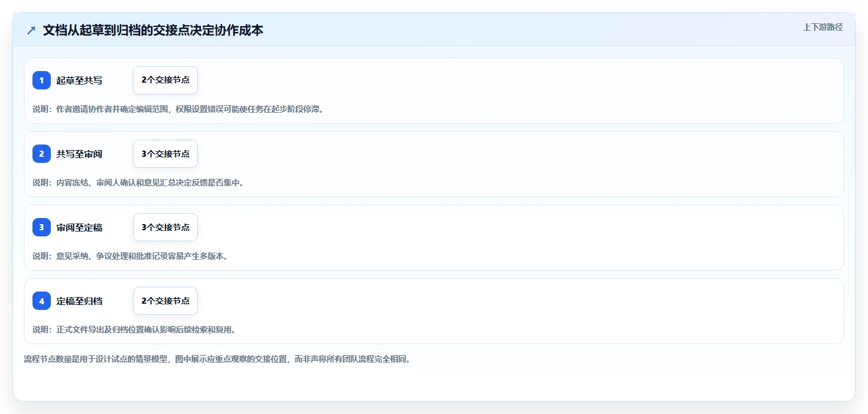This screenshot has height=414, width=868.
Task: Click the "上下游路径" label in the header
Action: point(823,27)
